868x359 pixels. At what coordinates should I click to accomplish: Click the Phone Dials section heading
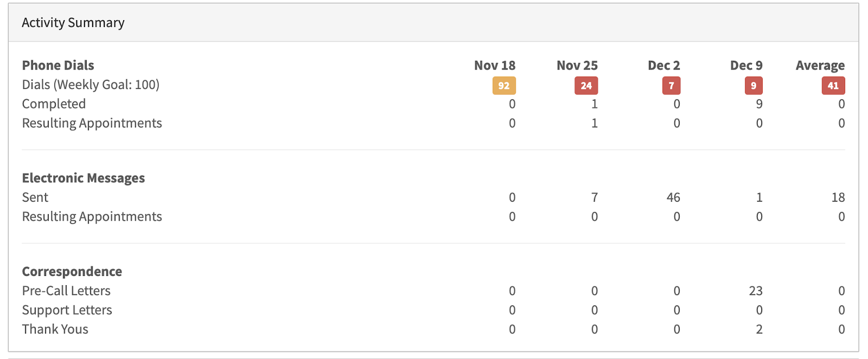(58, 66)
